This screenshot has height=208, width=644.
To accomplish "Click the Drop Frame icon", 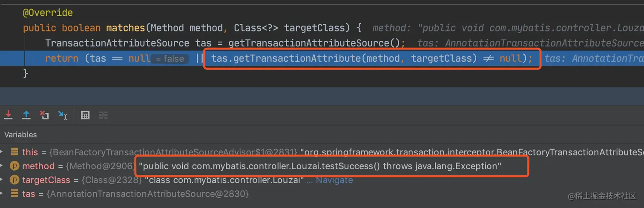I will pyautogui.click(x=44, y=115).
